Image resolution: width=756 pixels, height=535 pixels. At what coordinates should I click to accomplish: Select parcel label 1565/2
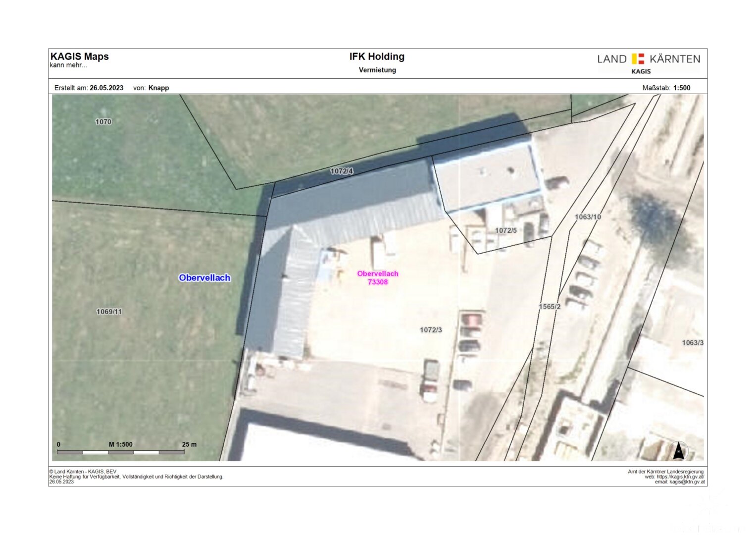coord(550,307)
